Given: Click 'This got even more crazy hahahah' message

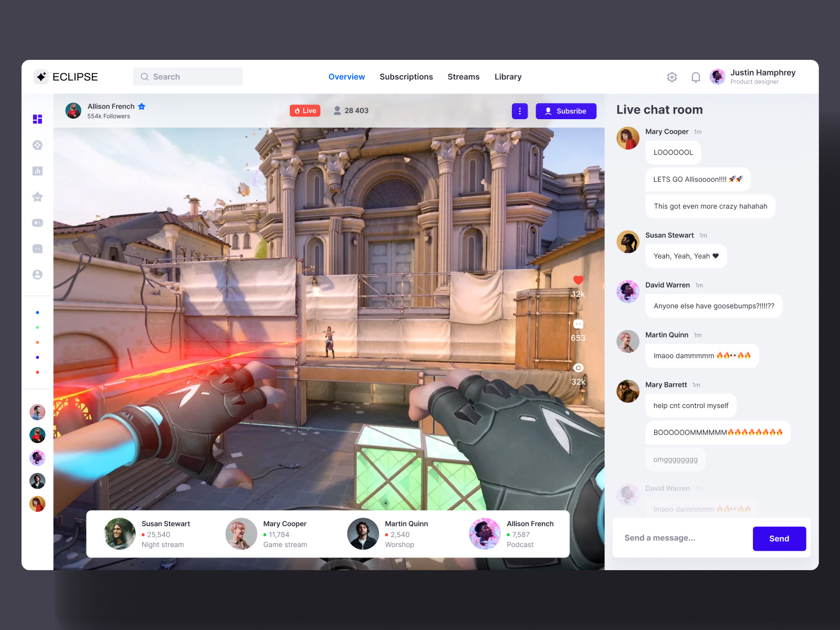Looking at the screenshot, I should pyautogui.click(x=710, y=206).
